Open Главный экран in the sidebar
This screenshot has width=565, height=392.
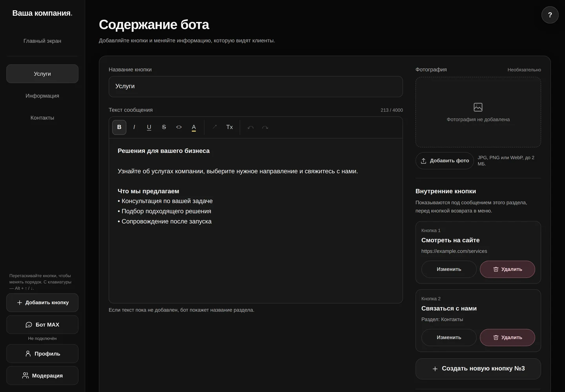(x=42, y=41)
